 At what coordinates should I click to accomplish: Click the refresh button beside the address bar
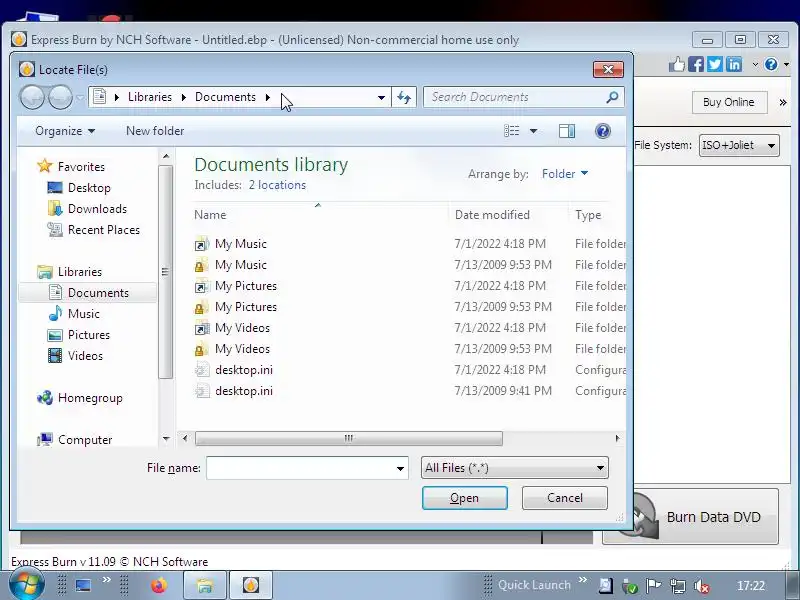404,97
